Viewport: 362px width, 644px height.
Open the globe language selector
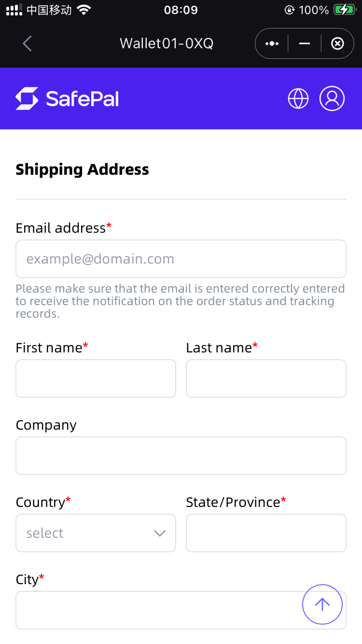pyautogui.click(x=298, y=98)
